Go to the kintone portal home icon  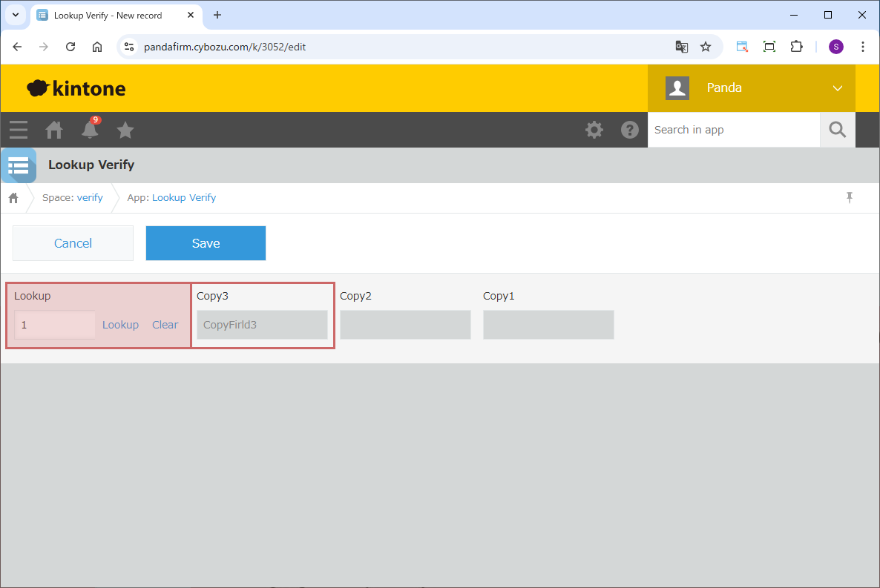click(x=54, y=130)
